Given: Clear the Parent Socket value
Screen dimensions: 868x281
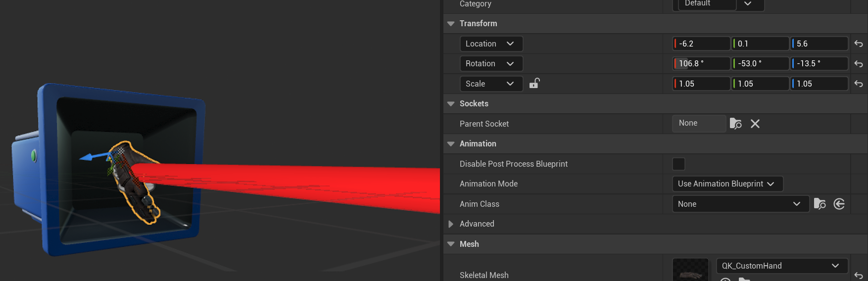Looking at the screenshot, I should [x=755, y=124].
